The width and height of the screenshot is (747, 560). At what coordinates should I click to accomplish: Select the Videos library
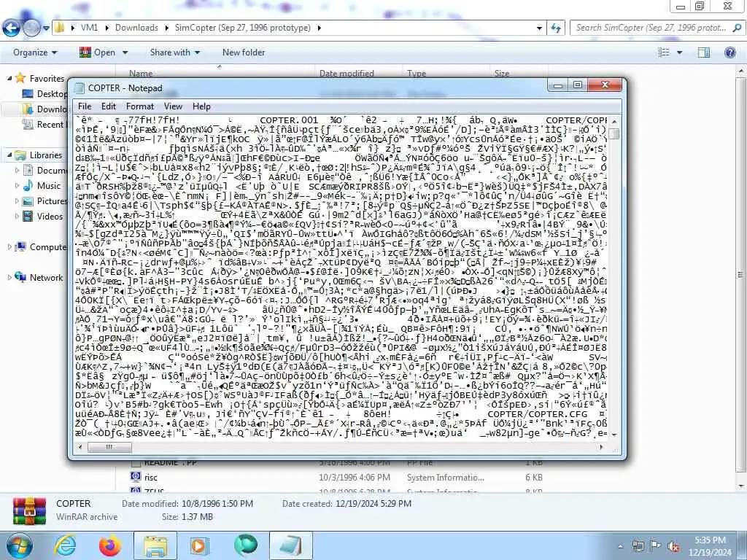(50, 216)
